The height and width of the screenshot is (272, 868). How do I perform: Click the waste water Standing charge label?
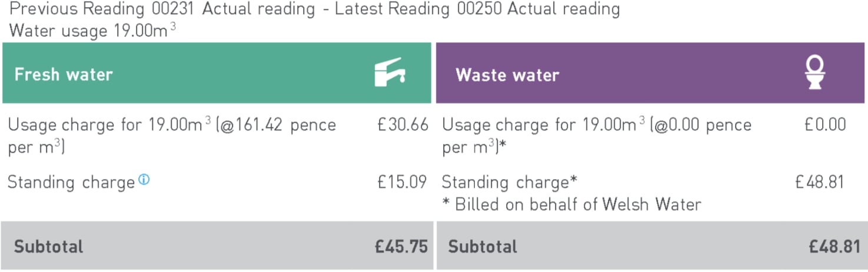click(509, 183)
